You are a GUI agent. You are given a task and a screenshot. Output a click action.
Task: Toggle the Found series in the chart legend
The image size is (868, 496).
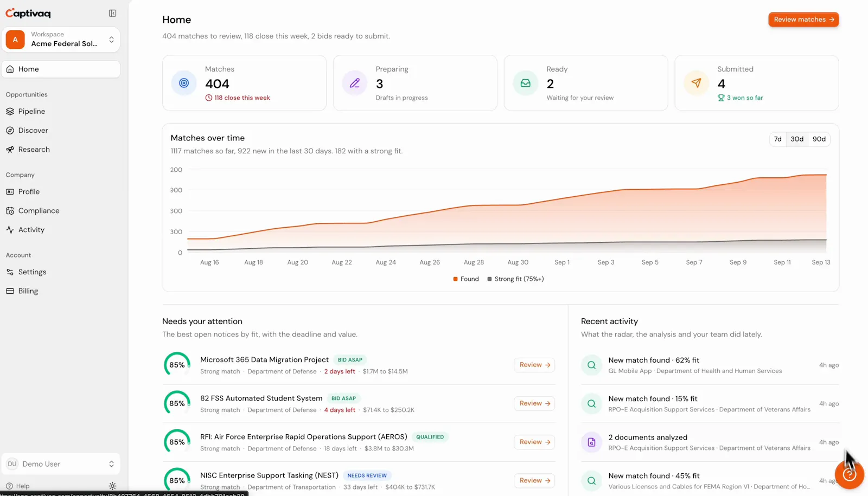(x=466, y=279)
